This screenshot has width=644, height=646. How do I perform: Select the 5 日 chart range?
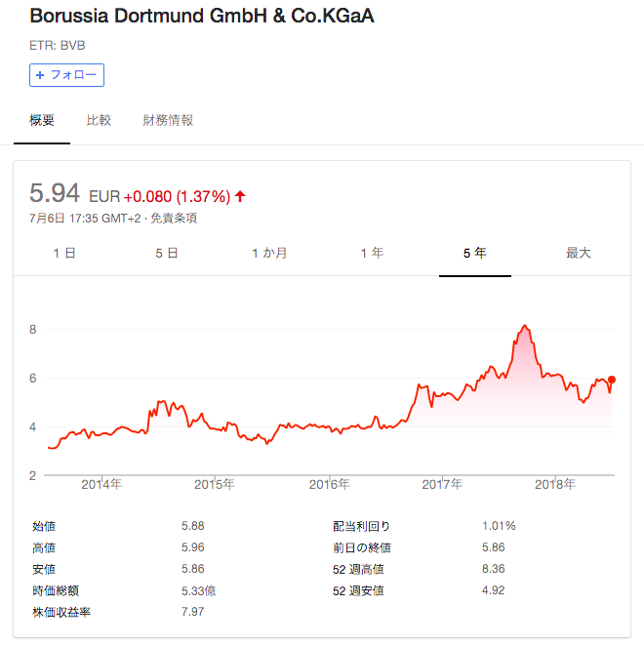(167, 253)
